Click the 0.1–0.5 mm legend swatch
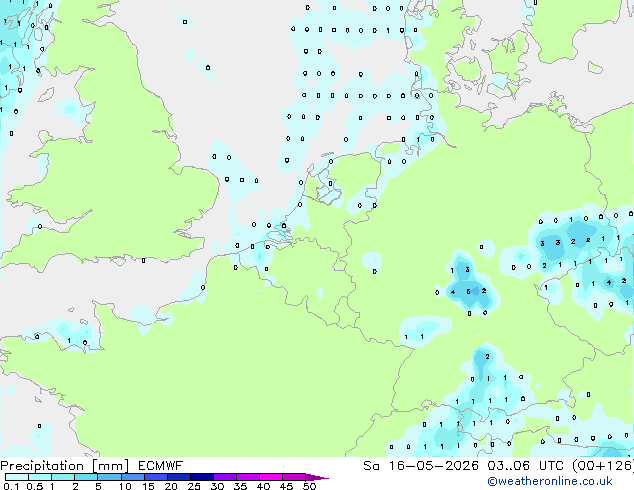Screen dimensions: 634x490 [x=17, y=477]
